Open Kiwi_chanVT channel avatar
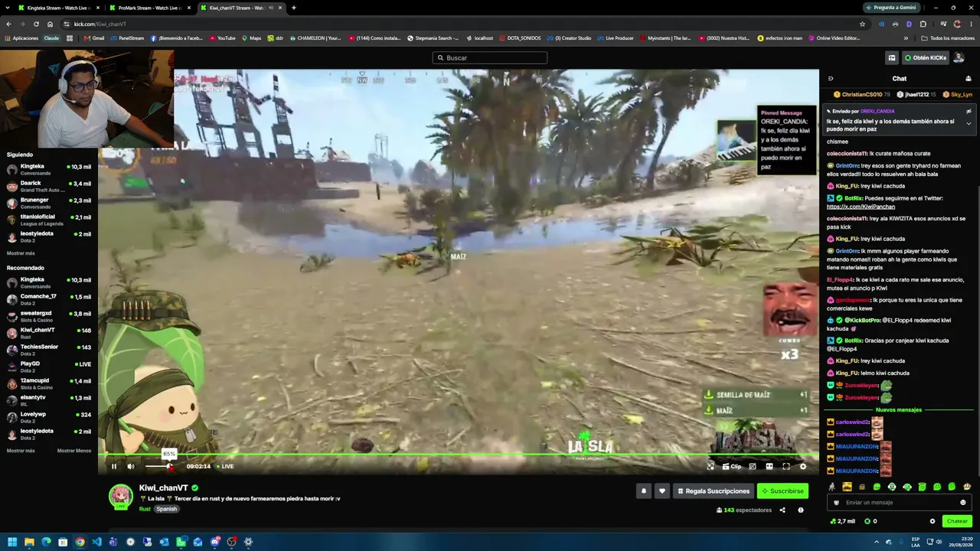 (x=120, y=496)
